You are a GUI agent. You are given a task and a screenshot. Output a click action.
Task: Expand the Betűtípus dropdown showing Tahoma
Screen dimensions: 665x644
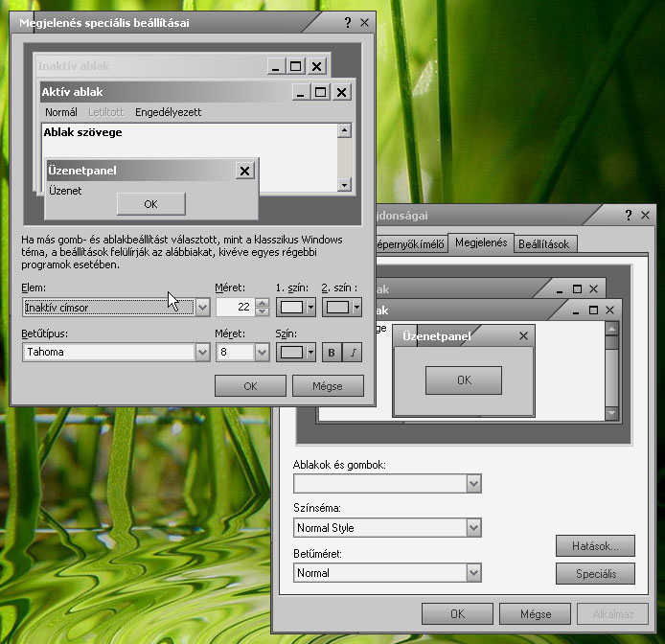pyautogui.click(x=201, y=353)
